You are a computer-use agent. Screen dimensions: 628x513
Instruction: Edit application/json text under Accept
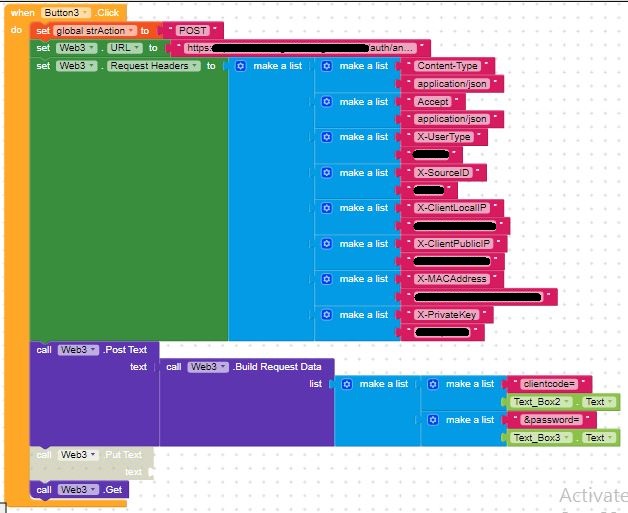tap(452, 119)
